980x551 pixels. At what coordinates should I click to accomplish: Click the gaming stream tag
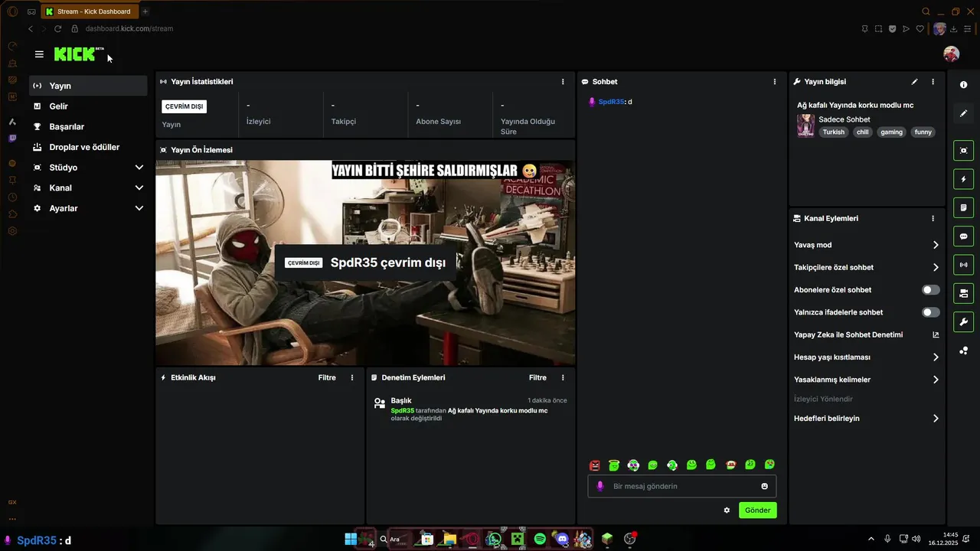pos(891,132)
